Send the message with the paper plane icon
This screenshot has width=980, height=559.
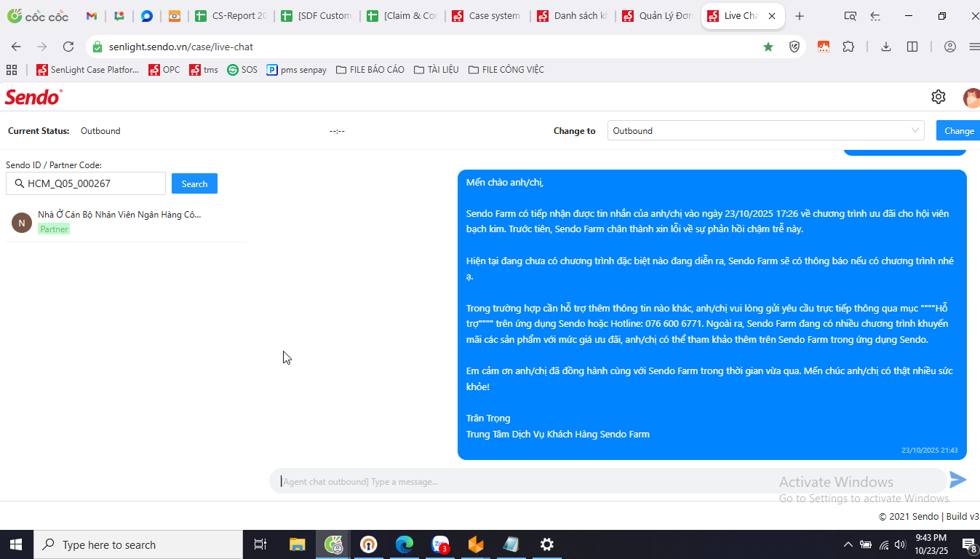[958, 480]
